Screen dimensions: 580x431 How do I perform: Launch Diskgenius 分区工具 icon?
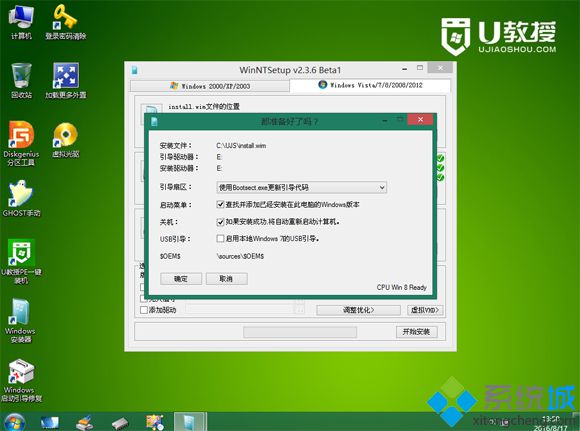21,144
